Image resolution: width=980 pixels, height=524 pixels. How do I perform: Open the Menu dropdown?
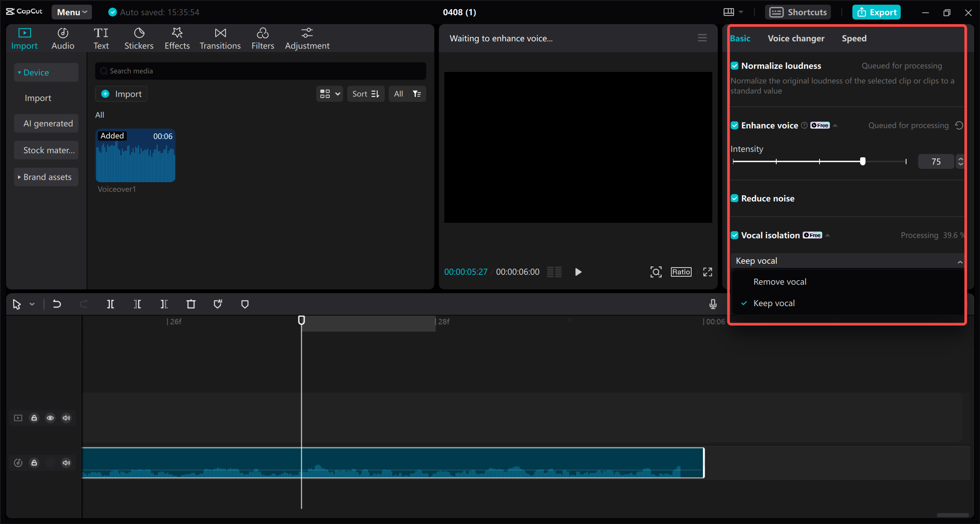click(71, 12)
